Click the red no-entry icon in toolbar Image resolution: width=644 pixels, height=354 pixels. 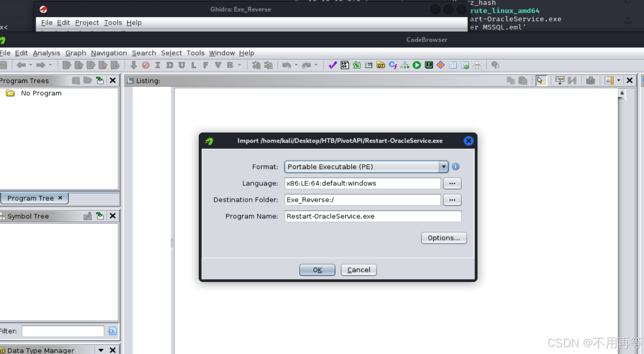click(x=146, y=65)
